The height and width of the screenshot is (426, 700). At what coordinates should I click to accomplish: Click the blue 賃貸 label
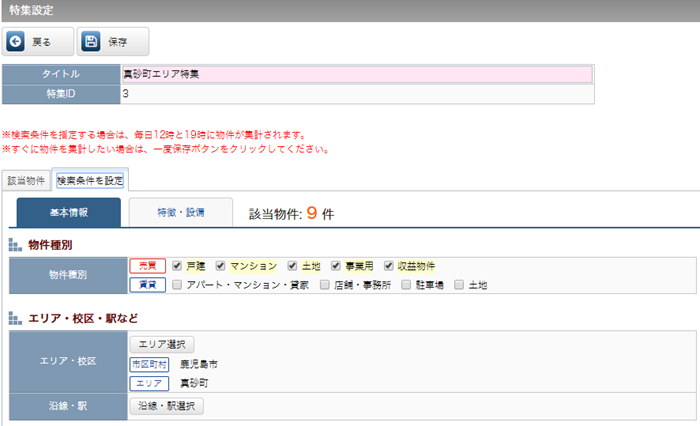tap(148, 284)
